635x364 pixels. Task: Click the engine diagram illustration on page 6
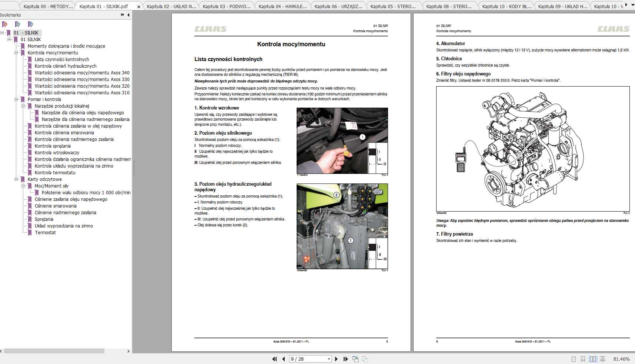[533, 149]
